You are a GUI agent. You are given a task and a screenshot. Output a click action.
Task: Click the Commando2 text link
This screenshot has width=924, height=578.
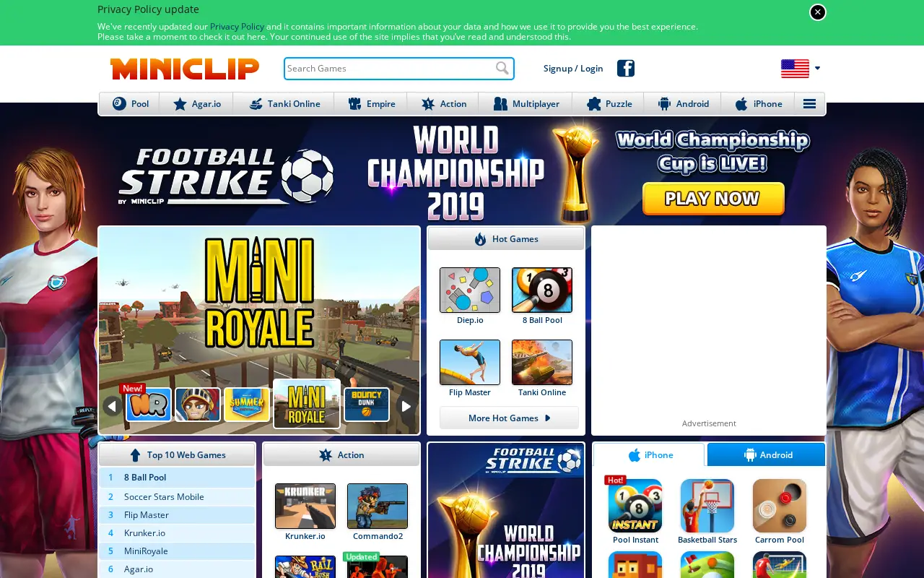(x=378, y=536)
